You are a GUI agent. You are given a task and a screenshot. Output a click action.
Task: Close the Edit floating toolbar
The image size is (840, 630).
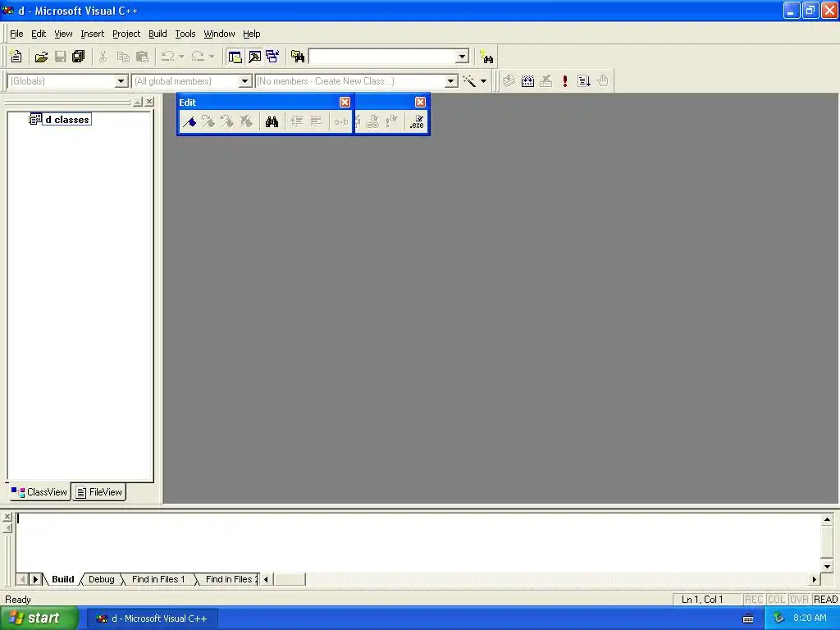click(x=345, y=102)
